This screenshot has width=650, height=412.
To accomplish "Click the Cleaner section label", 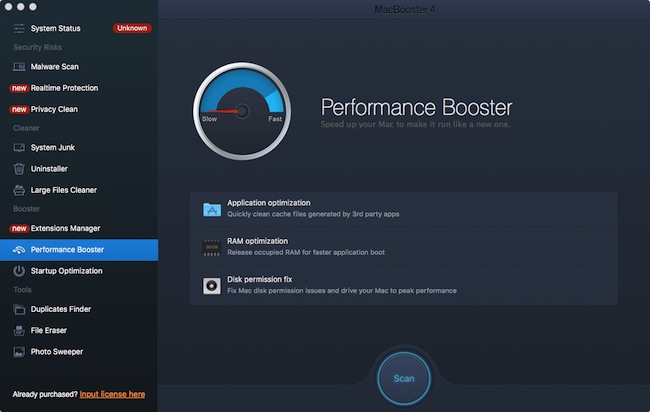I will coord(27,128).
